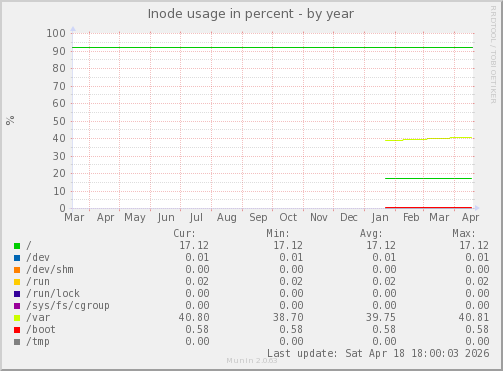Click the orange swatch for /dev/shm
This screenshot has width=503, height=371.
pyautogui.click(x=17, y=270)
